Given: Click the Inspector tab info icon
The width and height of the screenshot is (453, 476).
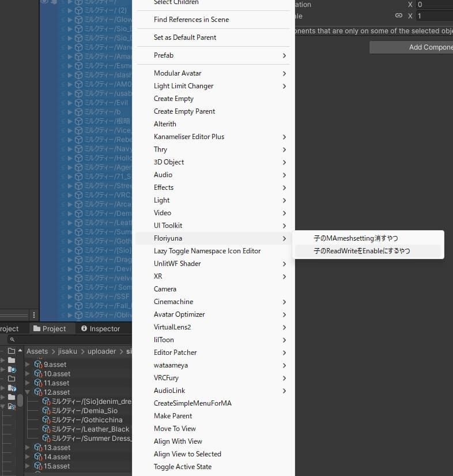Looking at the screenshot, I should [84, 329].
